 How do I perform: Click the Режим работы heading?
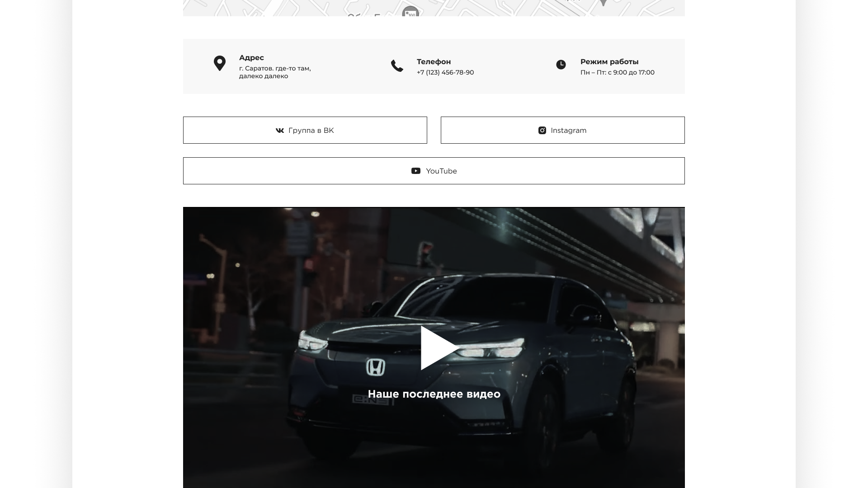coord(609,62)
